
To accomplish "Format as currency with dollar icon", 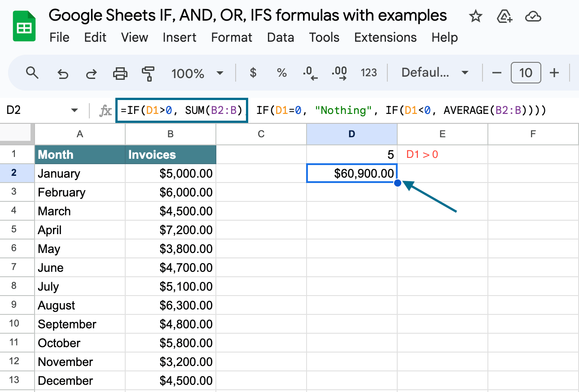I will (253, 73).
